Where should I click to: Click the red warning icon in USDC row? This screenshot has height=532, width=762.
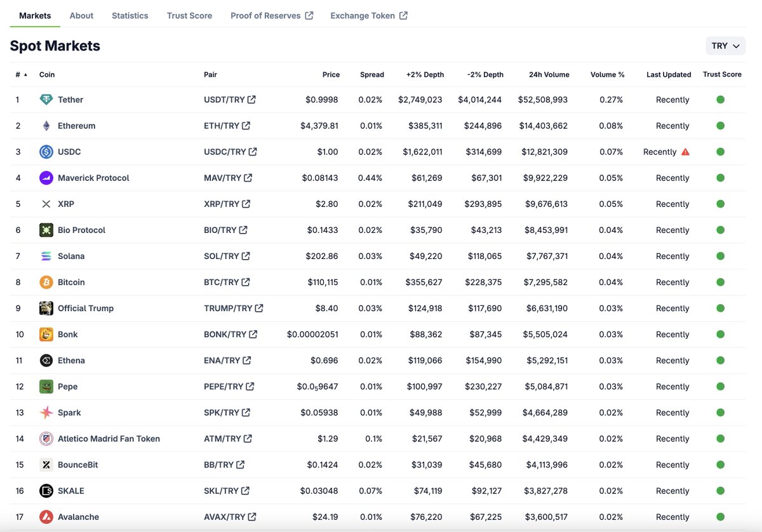pos(685,152)
